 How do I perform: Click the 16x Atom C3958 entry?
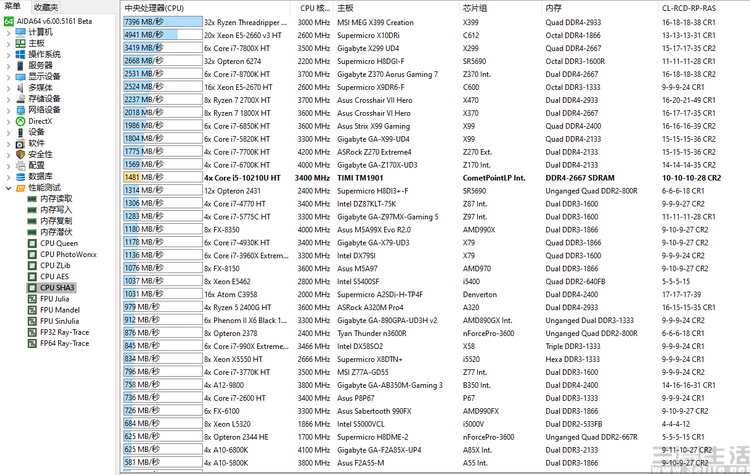pyautogui.click(x=230, y=295)
